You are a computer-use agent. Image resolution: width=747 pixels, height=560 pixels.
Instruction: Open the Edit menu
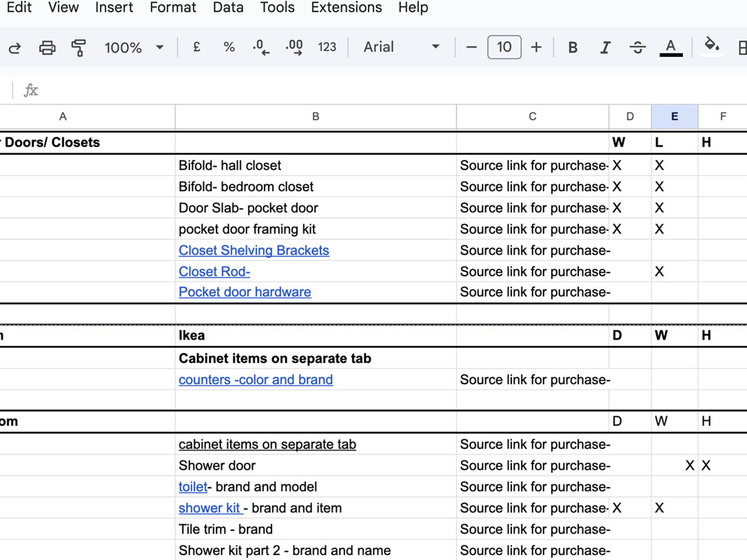(19, 7)
